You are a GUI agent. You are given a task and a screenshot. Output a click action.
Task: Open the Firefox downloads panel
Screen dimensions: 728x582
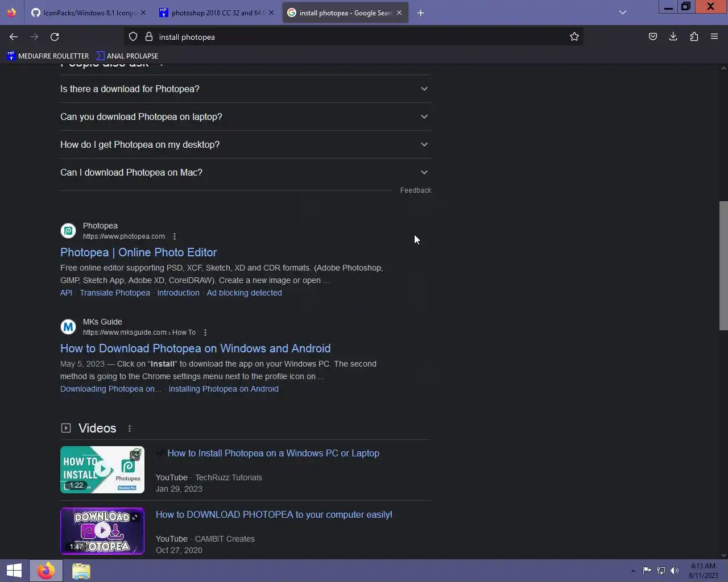pos(673,37)
